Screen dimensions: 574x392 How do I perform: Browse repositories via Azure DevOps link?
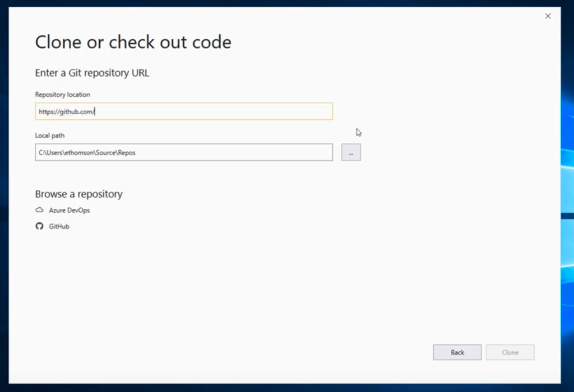(70, 211)
